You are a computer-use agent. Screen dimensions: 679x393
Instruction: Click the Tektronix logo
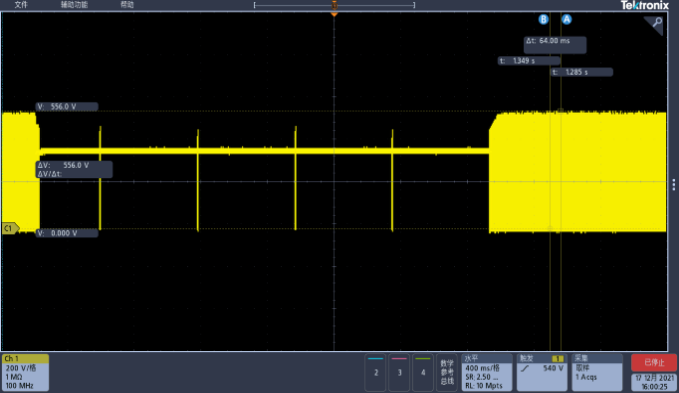coord(645,5)
